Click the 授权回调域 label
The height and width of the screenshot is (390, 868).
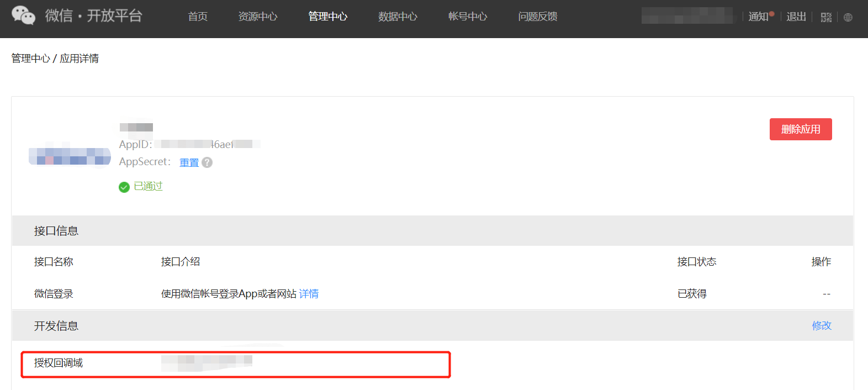point(59,363)
